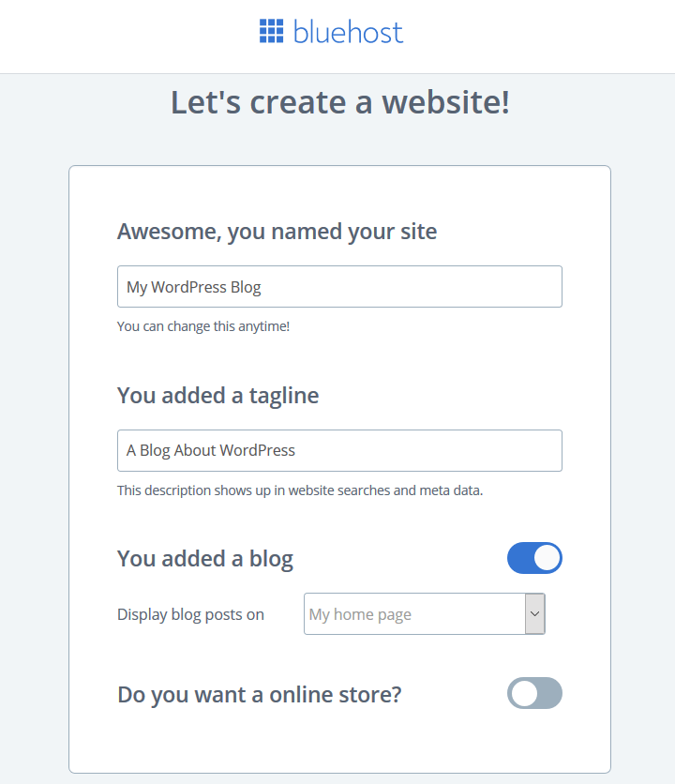675x784 pixels.
Task: Click the tagline description hint about meta data
Action: (x=300, y=490)
